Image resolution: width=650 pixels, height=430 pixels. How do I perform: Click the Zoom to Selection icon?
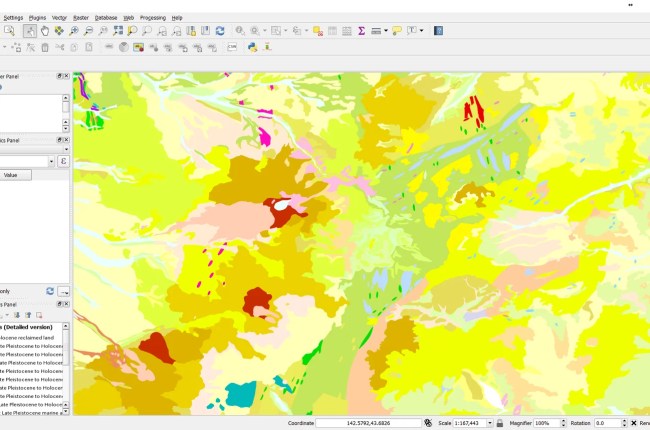[x=133, y=31]
